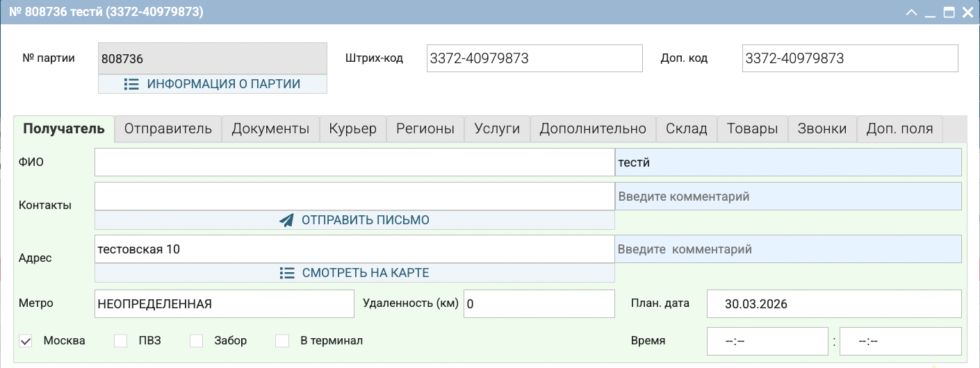Maximize the 808736 order window
The image size is (980, 368).
(x=949, y=12)
